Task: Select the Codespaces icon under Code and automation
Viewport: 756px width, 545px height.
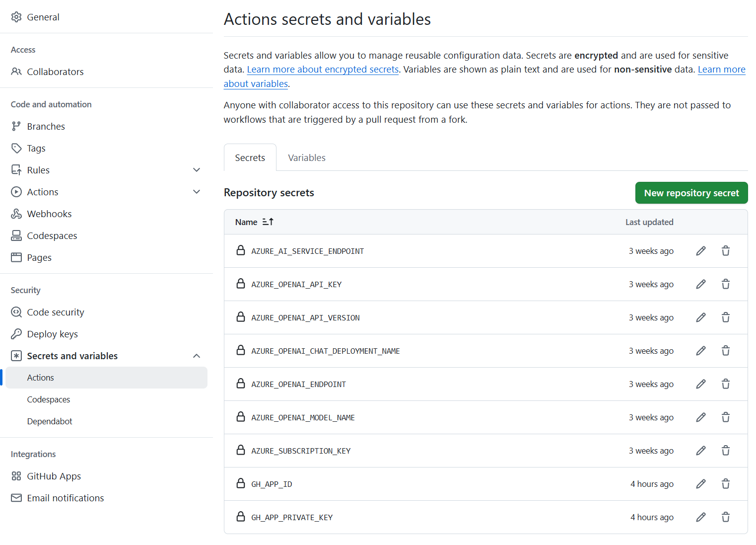Action: pyautogui.click(x=16, y=235)
